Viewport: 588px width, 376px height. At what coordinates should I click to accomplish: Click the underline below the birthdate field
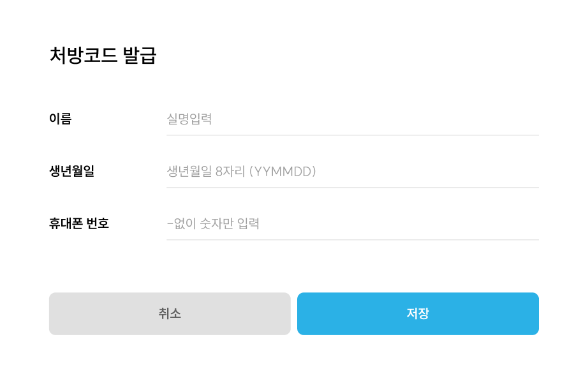351,187
